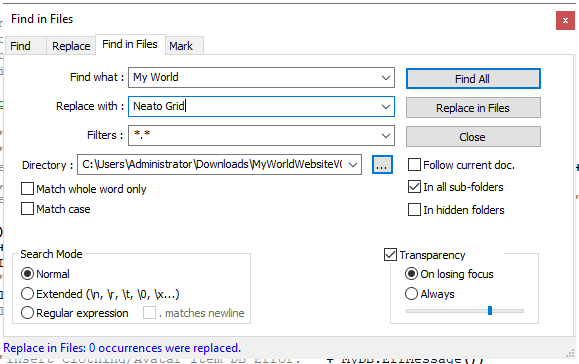
Task: Click Replace in Files button
Action: point(473,108)
